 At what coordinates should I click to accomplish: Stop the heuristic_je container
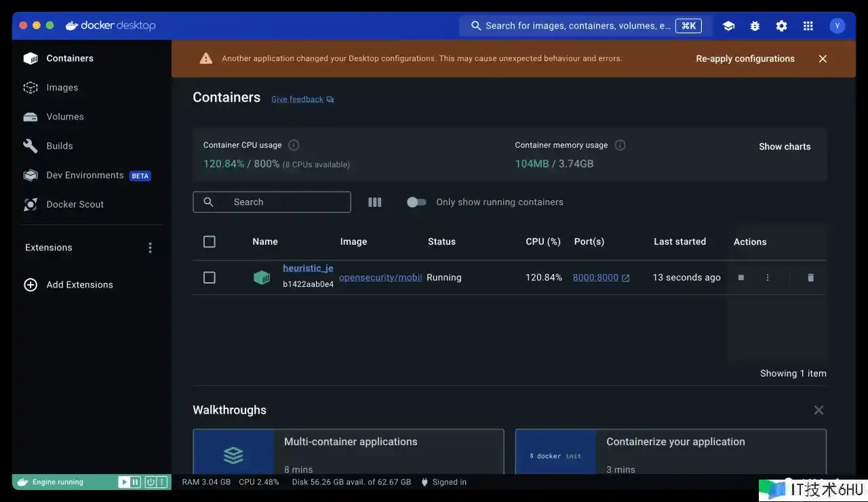click(741, 277)
